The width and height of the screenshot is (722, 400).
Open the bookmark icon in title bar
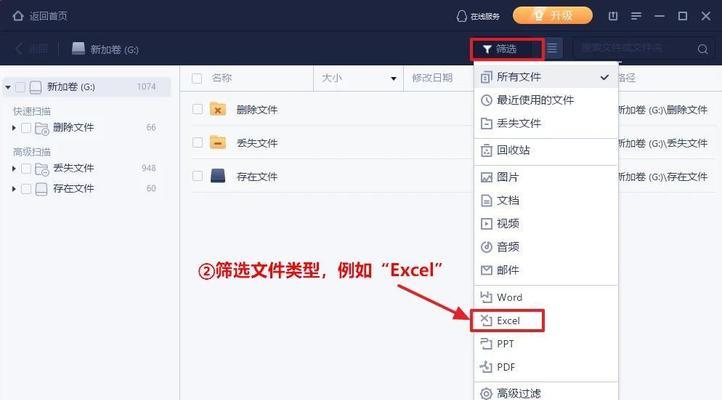(x=613, y=16)
